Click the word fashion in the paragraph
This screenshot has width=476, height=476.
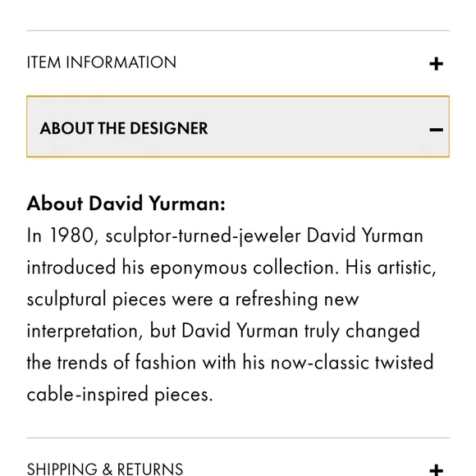166,363
